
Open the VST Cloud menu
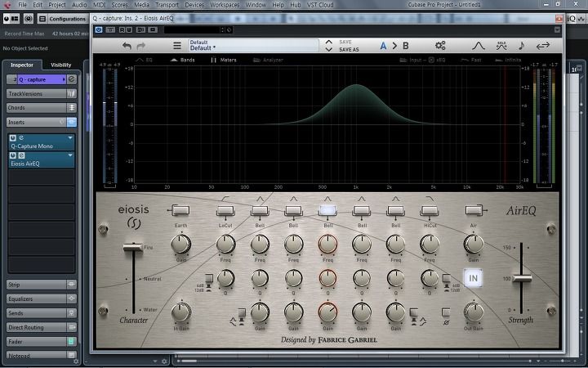320,5
